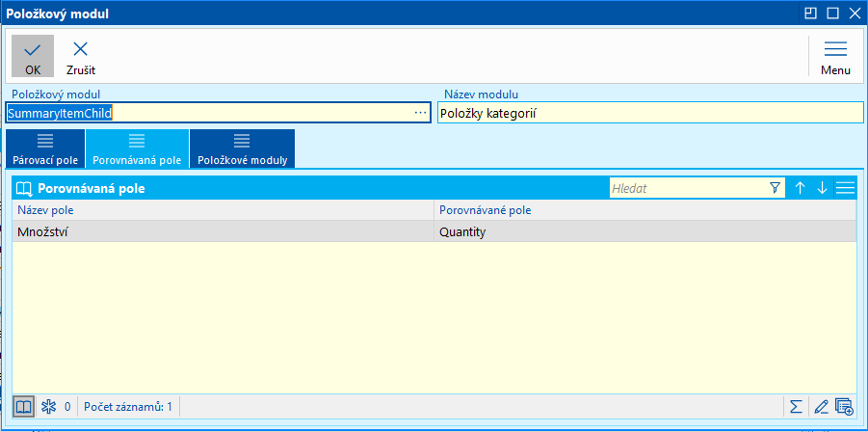This screenshot has height=432, width=868.
Task: Sort by the Název pole column header
Action: pyautogui.click(x=224, y=210)
